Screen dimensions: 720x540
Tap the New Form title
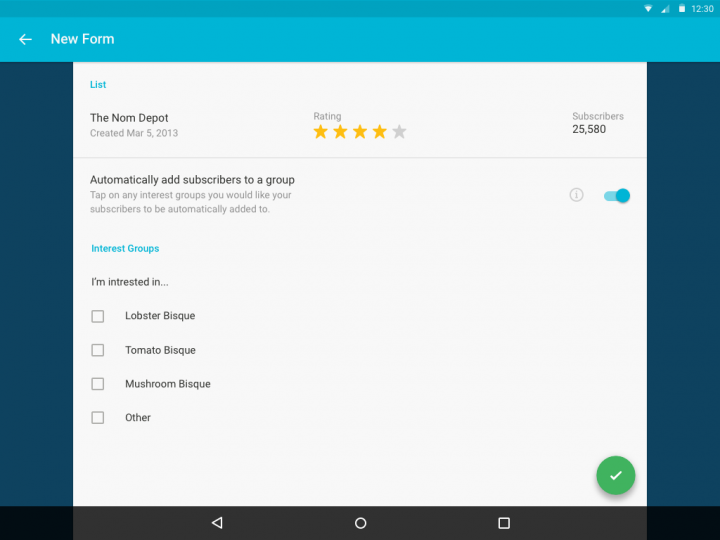point(82,39)
